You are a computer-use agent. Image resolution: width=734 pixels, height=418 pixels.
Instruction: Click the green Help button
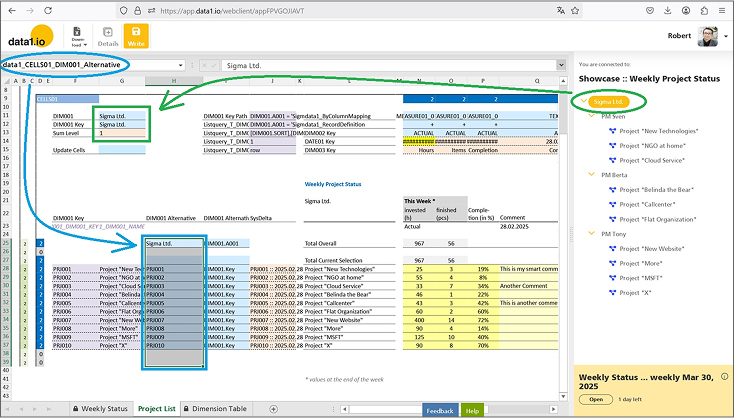click(472, 410)
